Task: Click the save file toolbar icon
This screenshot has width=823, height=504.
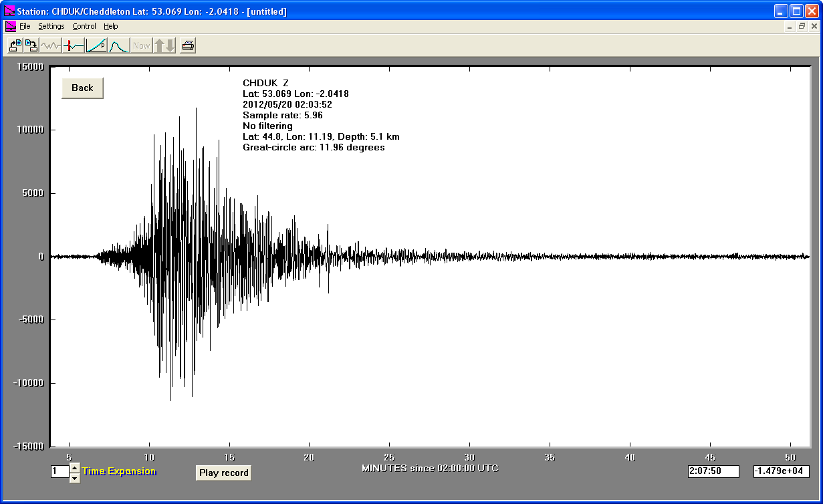Action: [31, 45]
